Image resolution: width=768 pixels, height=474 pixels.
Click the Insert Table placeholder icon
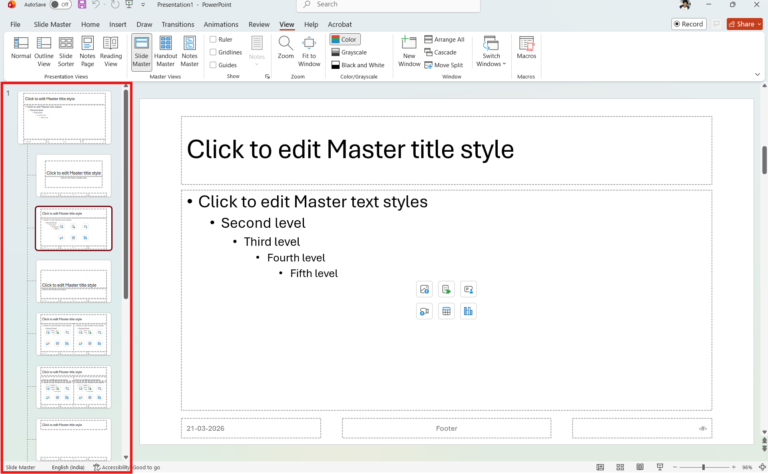click(446, 311)
